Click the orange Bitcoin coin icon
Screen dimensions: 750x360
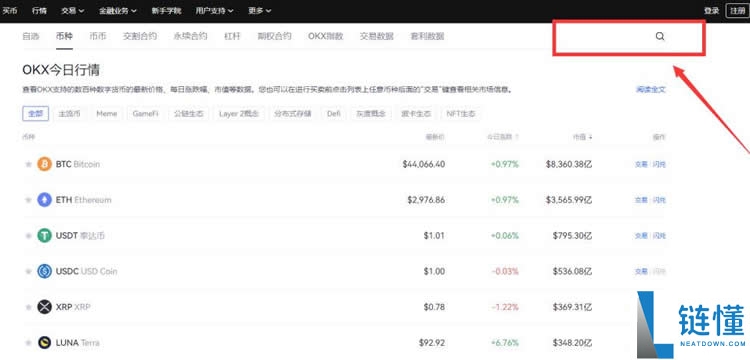coord(44,164)
